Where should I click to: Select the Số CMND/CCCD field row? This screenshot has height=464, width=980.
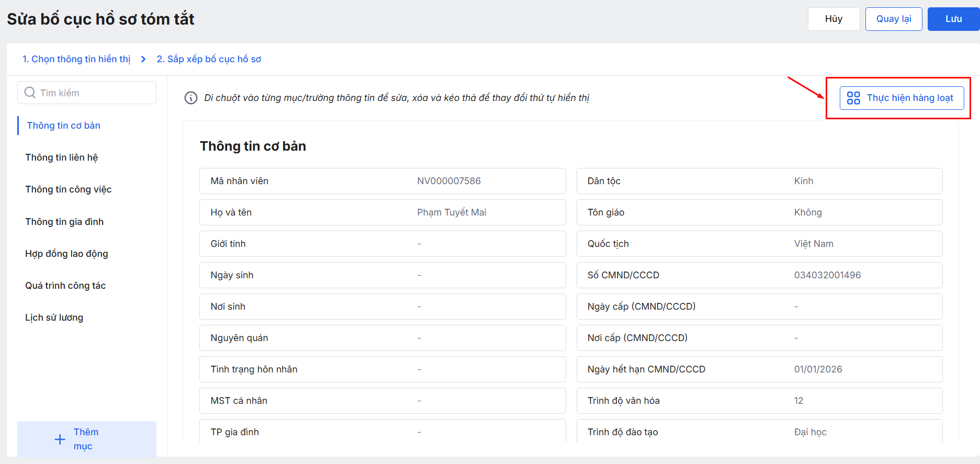(x=759, y=275)
